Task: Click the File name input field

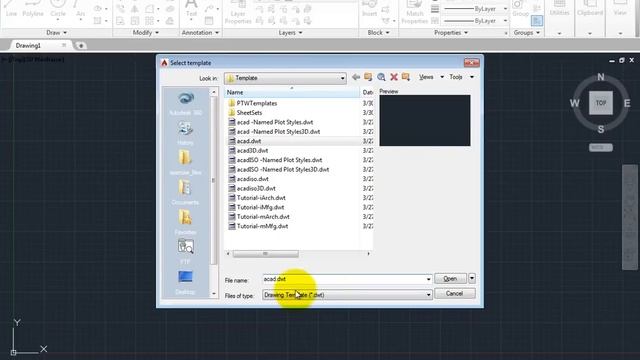Action: (343, 279)
